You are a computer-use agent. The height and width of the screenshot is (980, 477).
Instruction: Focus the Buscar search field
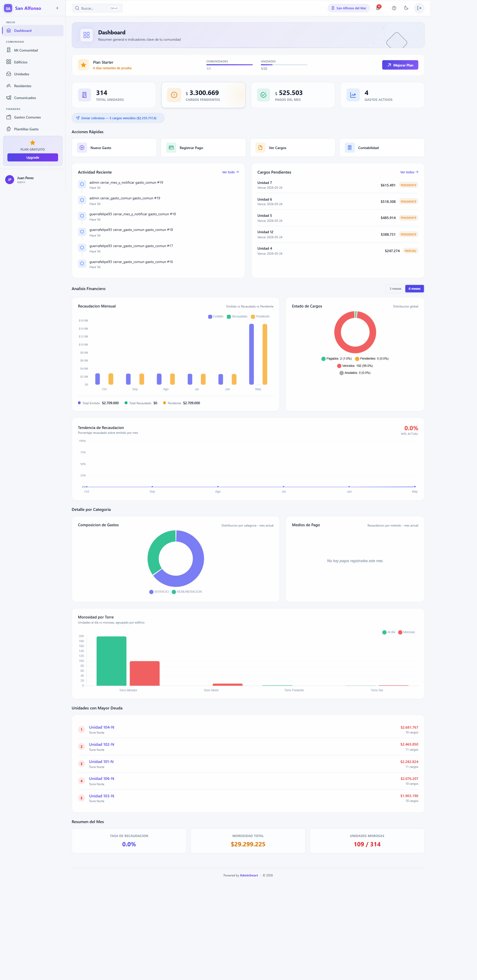97,8
